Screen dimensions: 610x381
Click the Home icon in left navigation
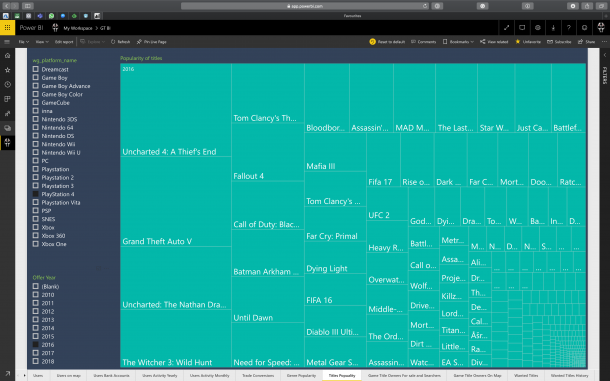pyautogui.click(x=7, y=56)
